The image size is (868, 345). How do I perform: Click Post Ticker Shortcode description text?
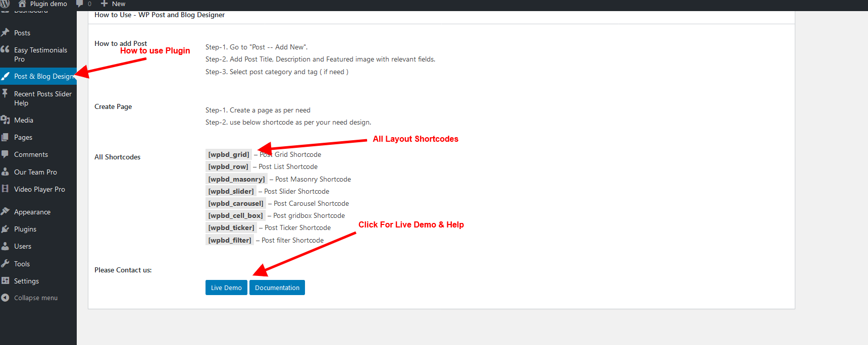pyautogui.click(x=298, y=227)
